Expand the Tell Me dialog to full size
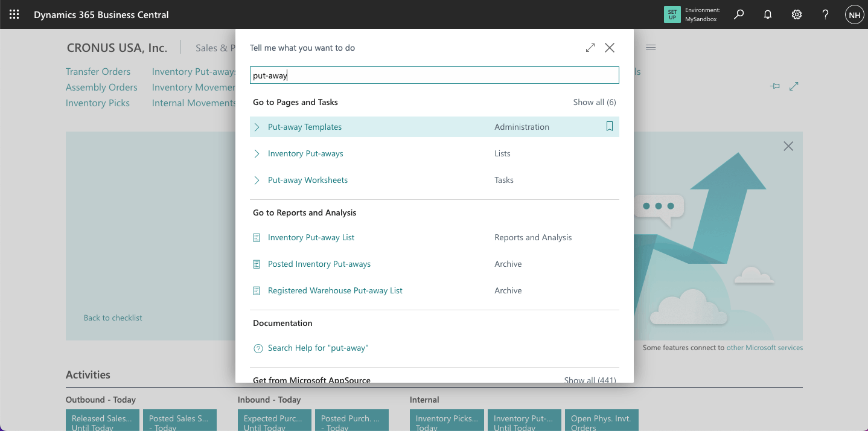The width and height of the screenshot is (868, 431). [590, 48]
